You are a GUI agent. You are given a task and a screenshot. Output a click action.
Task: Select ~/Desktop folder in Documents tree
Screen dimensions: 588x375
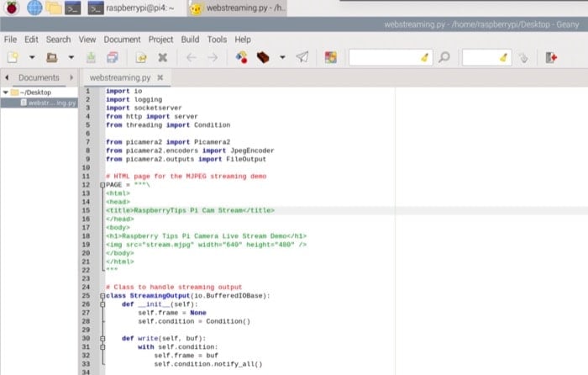tap(35, 92)
